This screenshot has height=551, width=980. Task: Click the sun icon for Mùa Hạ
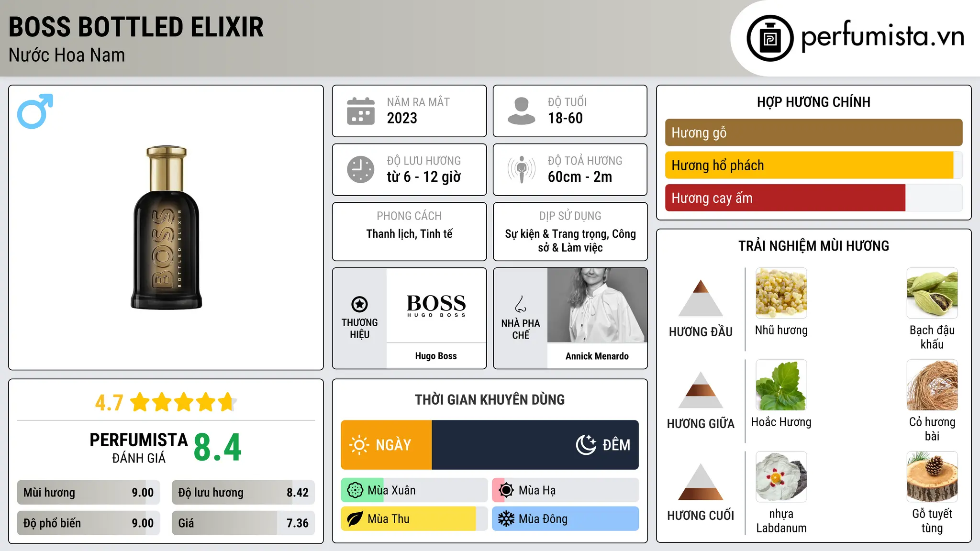pos(506,490)
